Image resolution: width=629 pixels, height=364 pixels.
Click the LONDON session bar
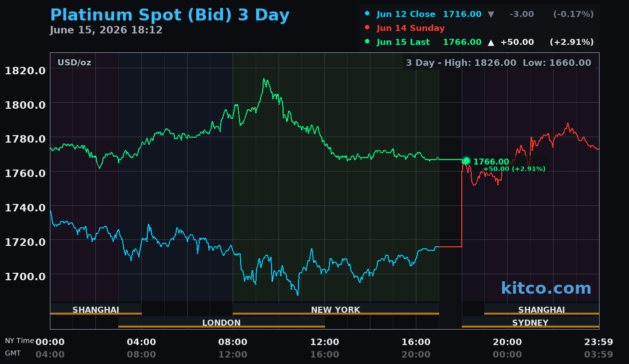(x=222, y=322)
